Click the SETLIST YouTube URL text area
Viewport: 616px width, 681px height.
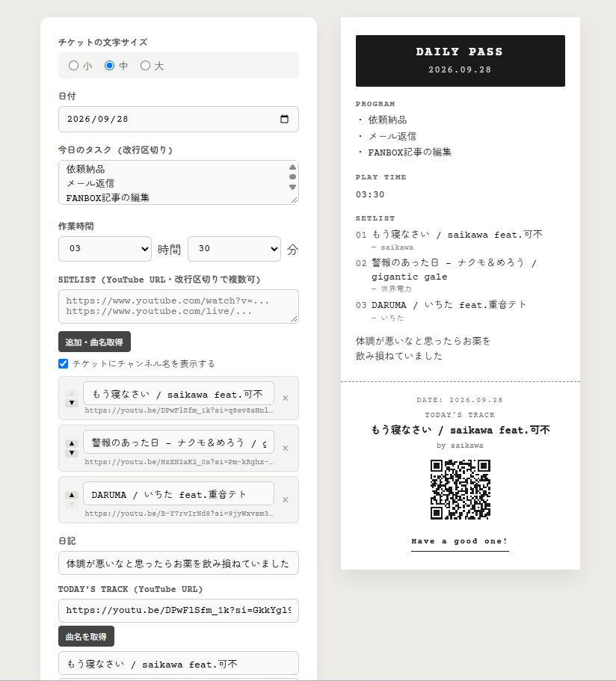coord(179,306)
